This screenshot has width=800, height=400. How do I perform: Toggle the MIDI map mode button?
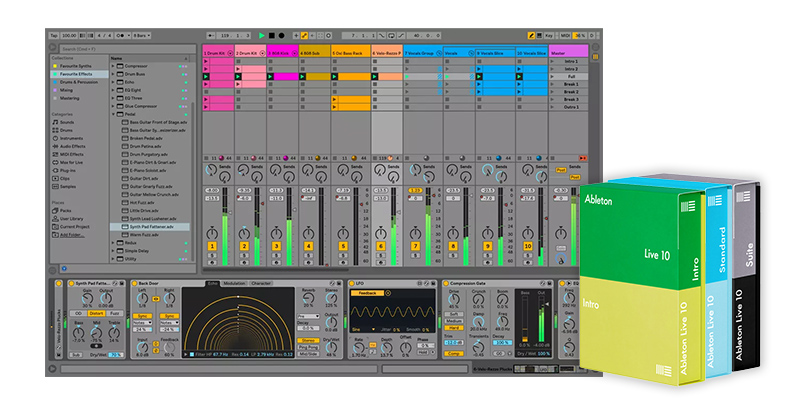point(565,36)
